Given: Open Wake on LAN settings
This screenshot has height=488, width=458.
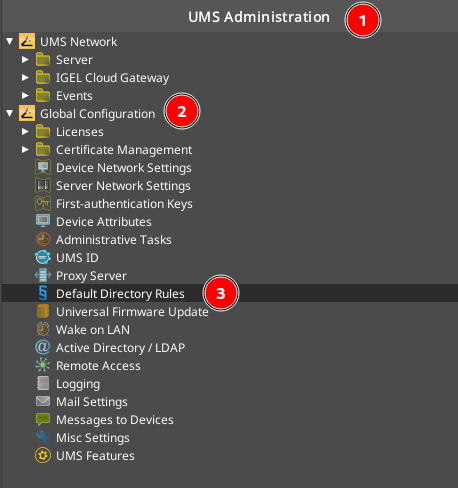Looking at the screenshot, I should click(x=93, y=330).
